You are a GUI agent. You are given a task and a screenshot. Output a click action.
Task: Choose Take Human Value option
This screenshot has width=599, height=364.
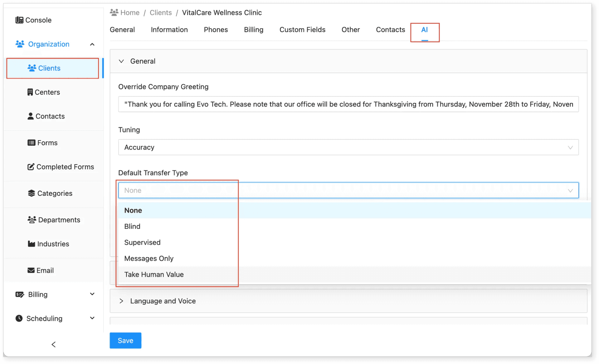click(354, 275)
